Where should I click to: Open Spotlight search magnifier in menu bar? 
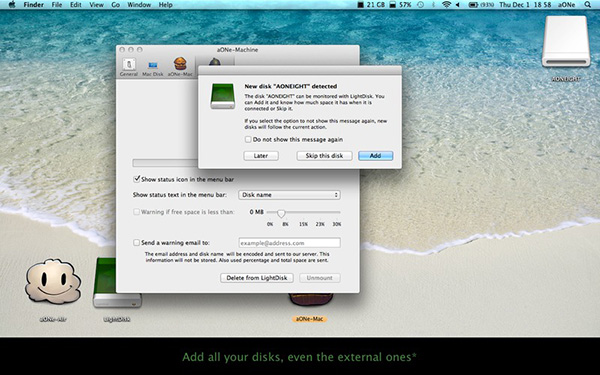(x=587, y=5)
